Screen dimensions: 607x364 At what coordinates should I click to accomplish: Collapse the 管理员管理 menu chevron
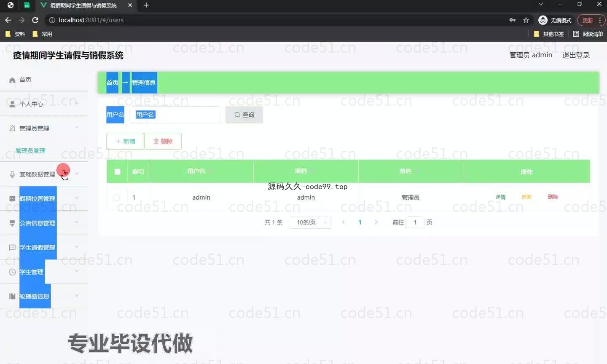click(x=77, y=127)
